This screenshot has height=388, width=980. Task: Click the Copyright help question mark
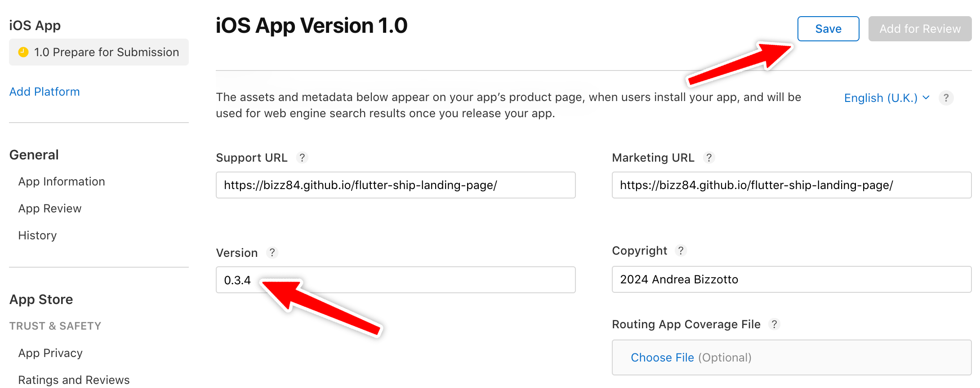pos(681,251)
